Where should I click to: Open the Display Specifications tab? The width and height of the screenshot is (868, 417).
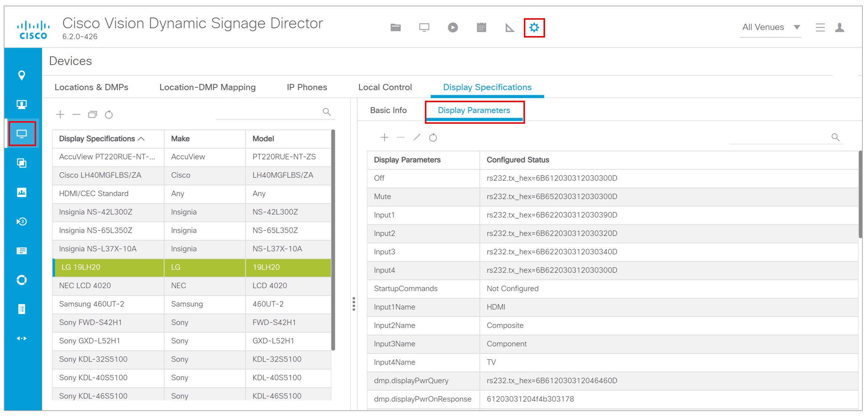click(x=487, y=87)
